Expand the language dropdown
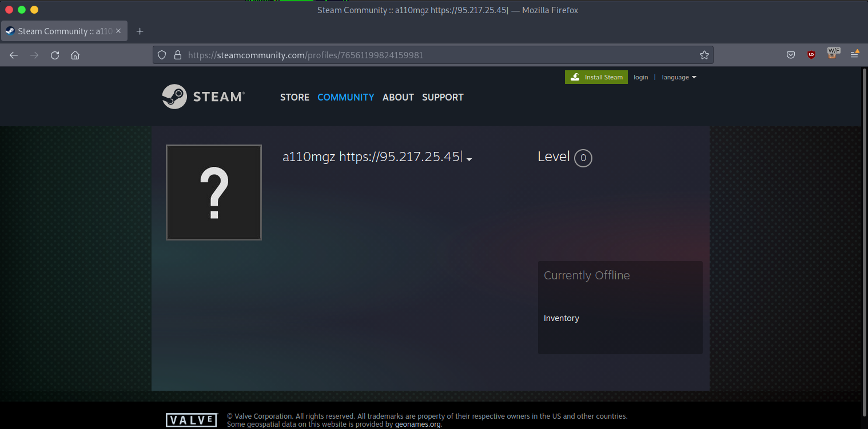The width and height of the screenshot is (868, 429). (679, 77)
